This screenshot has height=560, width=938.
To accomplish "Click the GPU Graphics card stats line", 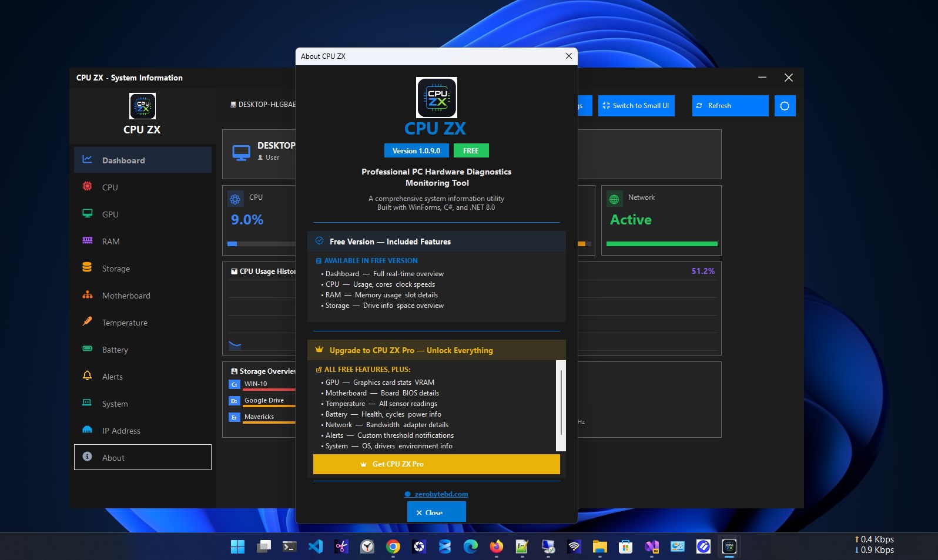I will click(x=378, y=383).
